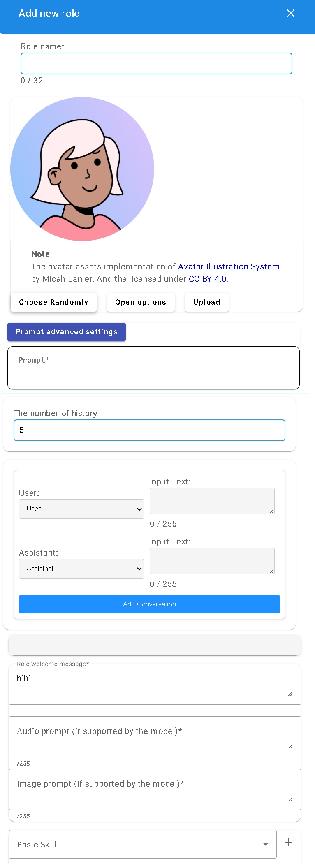The width and height of the screenshot is (315, 868).
Task: Open the CC BY 4.0 license link
Action: point(207,279)
